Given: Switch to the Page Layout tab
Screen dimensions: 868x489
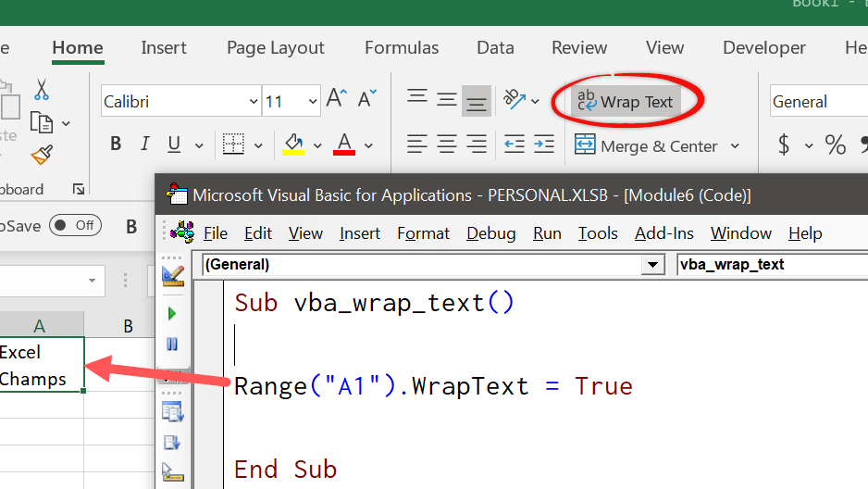Looking at the screenshot, I should tap(276, 48).
